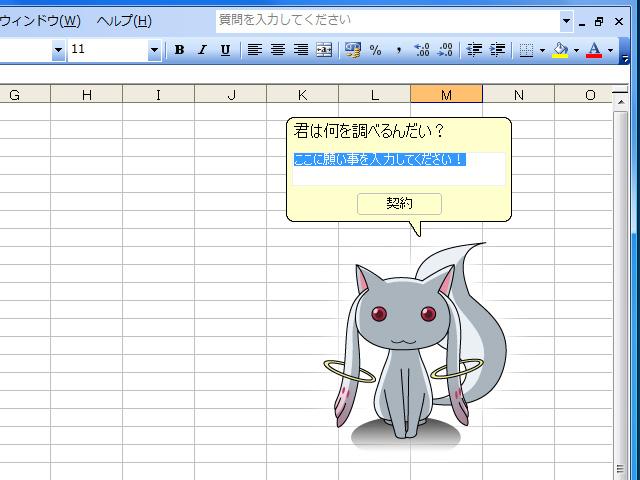
Task: Click the merge and center icon
Action: (x=324, y=50)
